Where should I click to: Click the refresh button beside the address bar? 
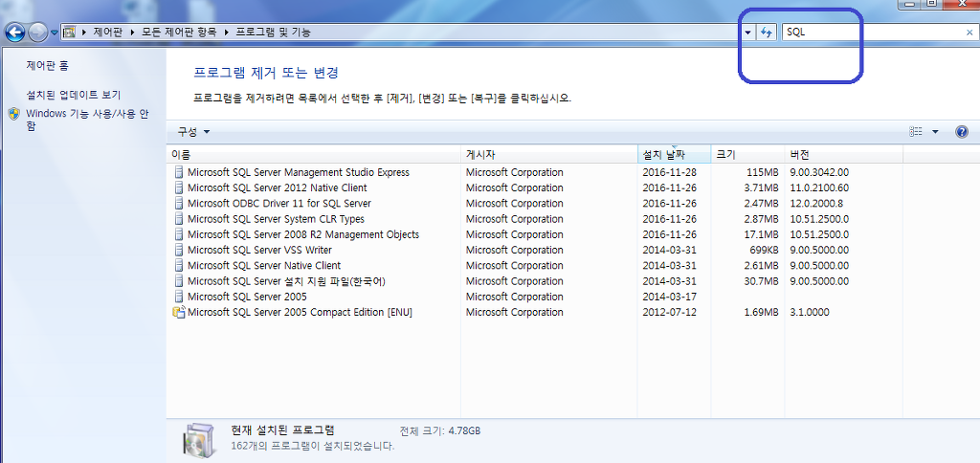point(767,32)
